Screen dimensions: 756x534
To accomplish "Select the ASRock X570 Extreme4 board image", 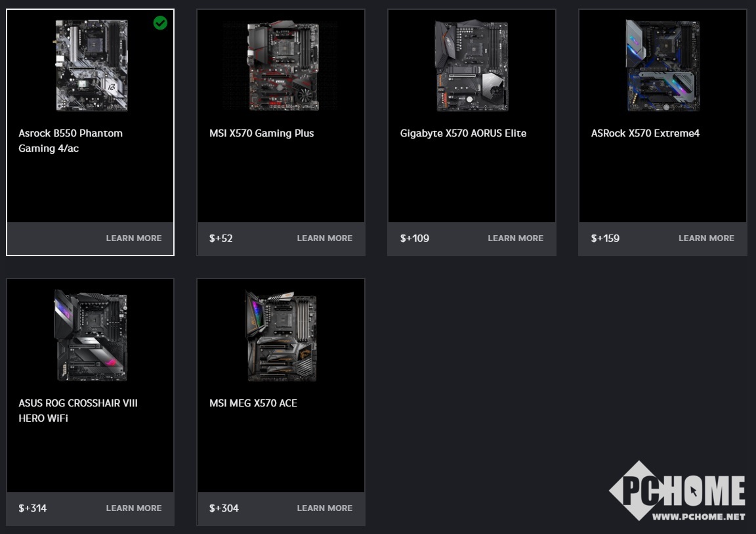I will 662,66.
